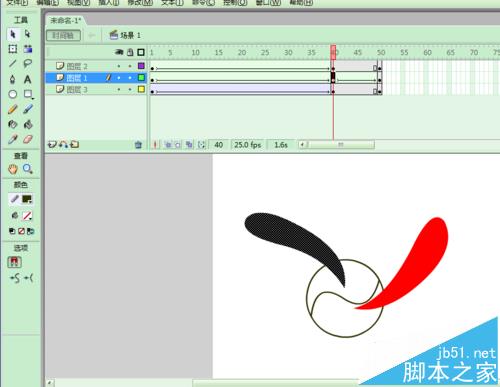Lock 图层 3 using its lock dot
This screenshot has height=387, width=500.
[x=130, y=89]
